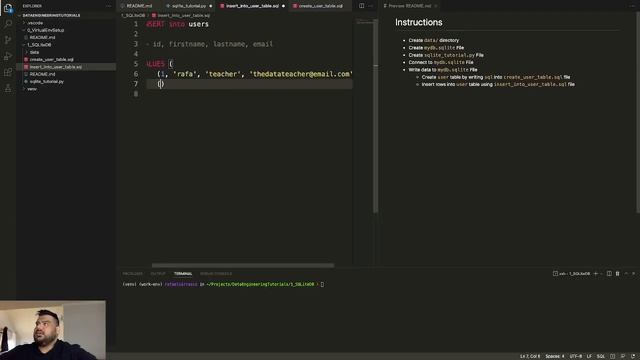Click line number 8 in the gutter

[136, 94]
